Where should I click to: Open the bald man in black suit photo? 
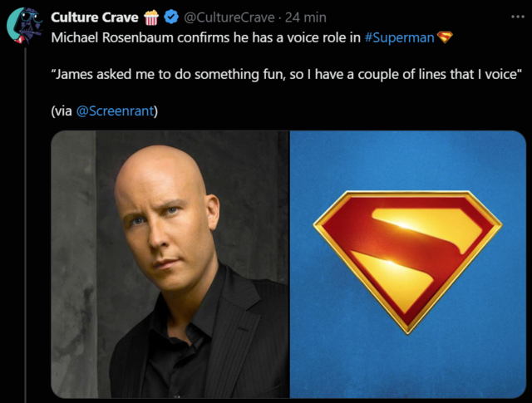pyautogui.click(x=170, y=264)
